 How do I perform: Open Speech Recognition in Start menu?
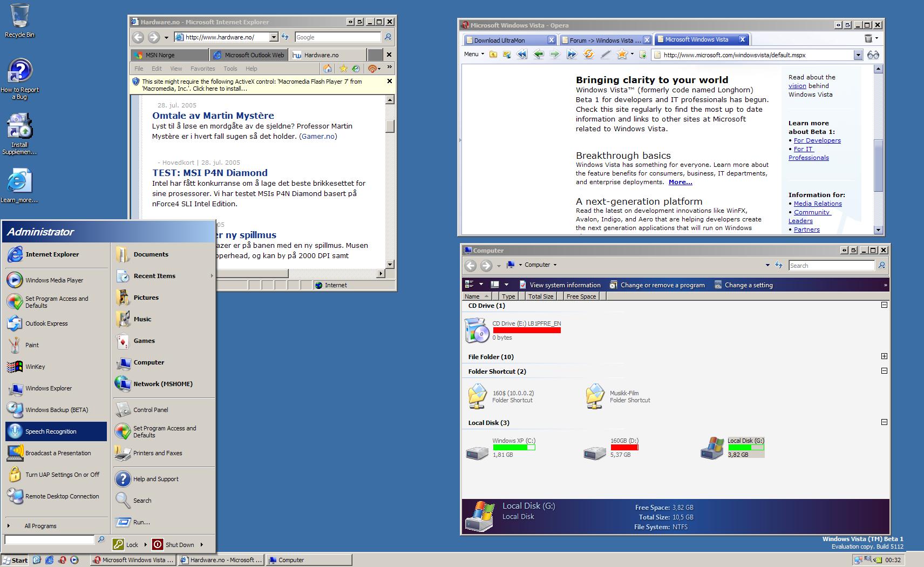click(56, 431)
